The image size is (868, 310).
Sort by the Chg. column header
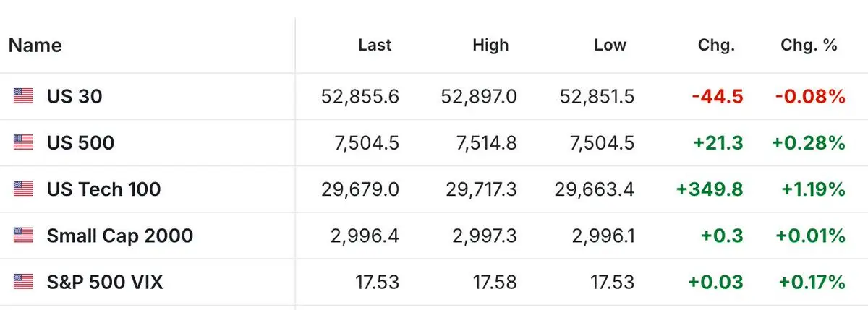click(x=717, y=45)
